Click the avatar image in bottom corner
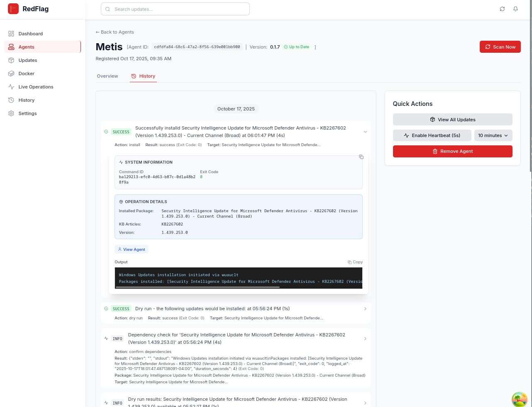532x407 pixels. tap(519, 399)
